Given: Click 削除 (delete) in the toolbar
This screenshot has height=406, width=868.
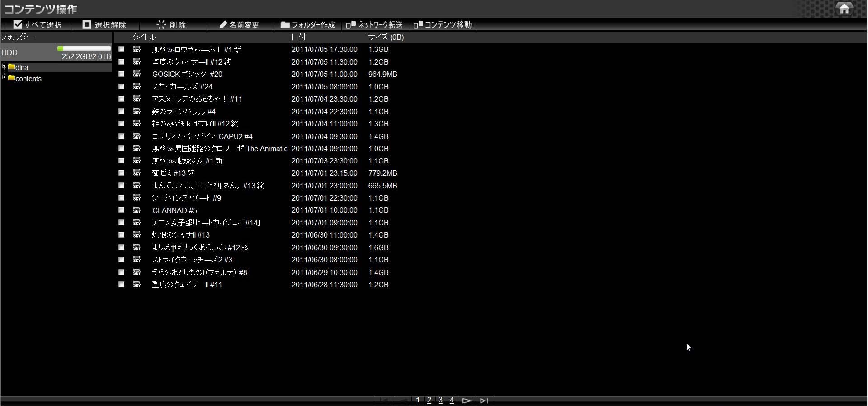Looking at the screenshot, I should coord(171,25).
